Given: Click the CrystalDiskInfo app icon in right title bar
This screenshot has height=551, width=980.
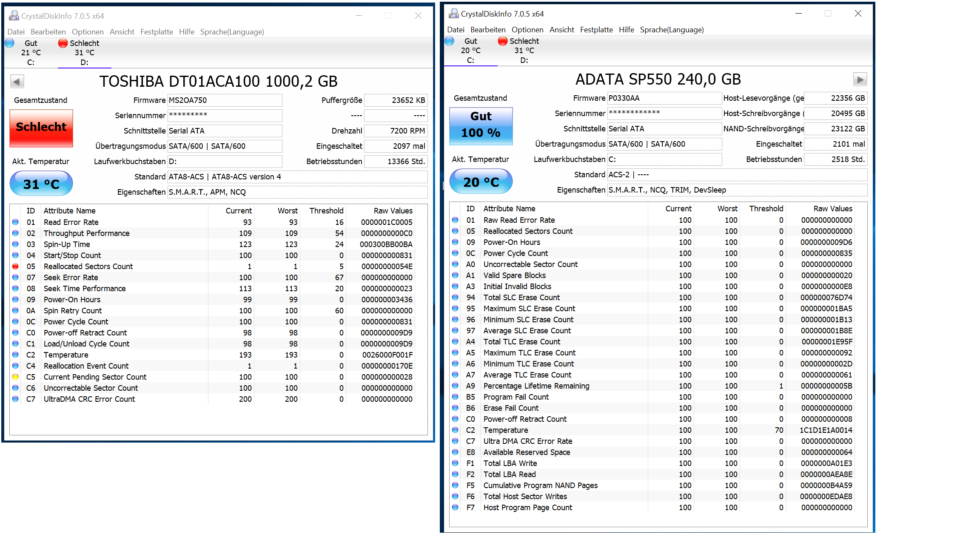Looking at the screenshot, I should 454,14.
